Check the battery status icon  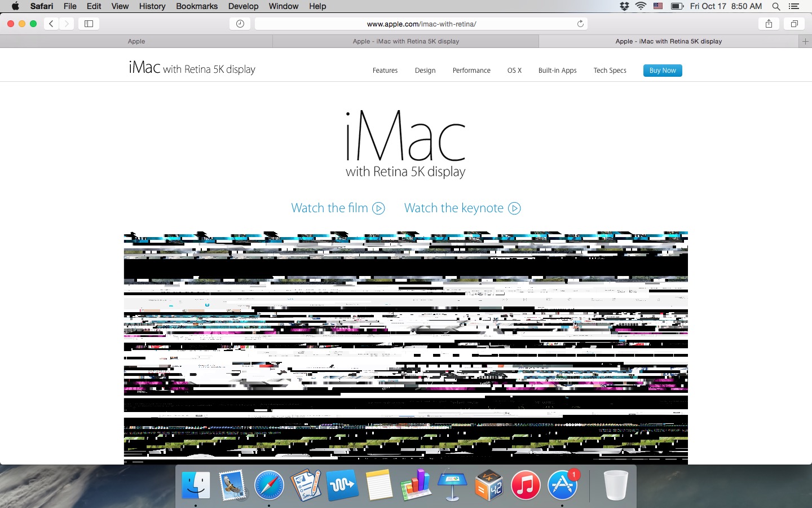(677, 6)
